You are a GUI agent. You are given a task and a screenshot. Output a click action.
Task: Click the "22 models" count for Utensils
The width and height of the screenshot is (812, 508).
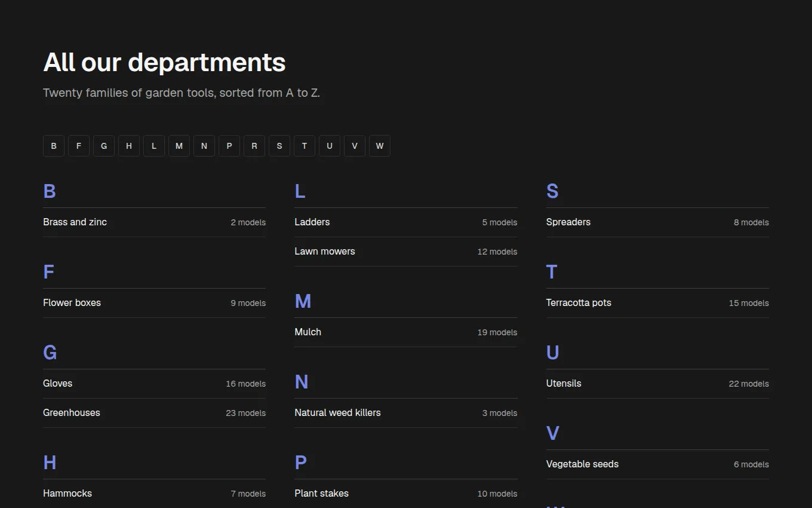(749, 384)
